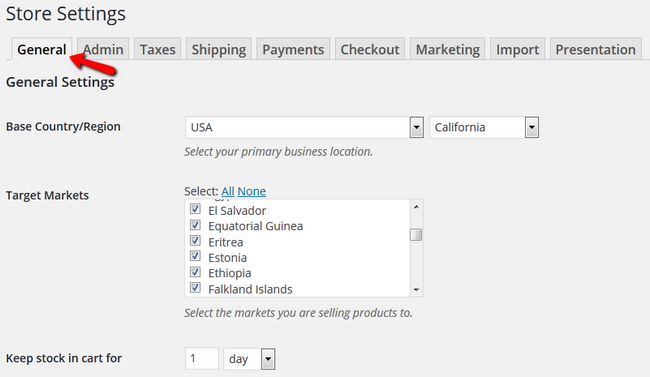The image size is (650, 377).
Task: Click the Equatorial Guinea label
Action: pyautogui.click(x=255, y=226)
